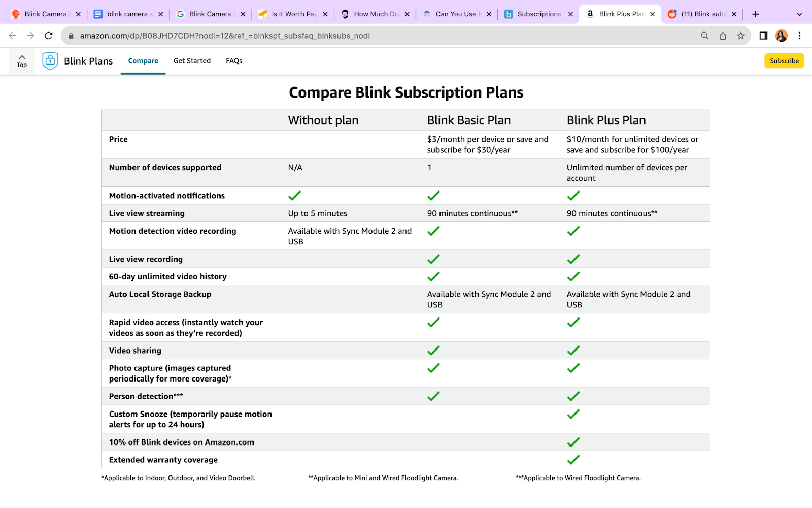Jump to Top with the up chevron
The width and height of the screenshot is (812, 508).
tap(22, 60)
